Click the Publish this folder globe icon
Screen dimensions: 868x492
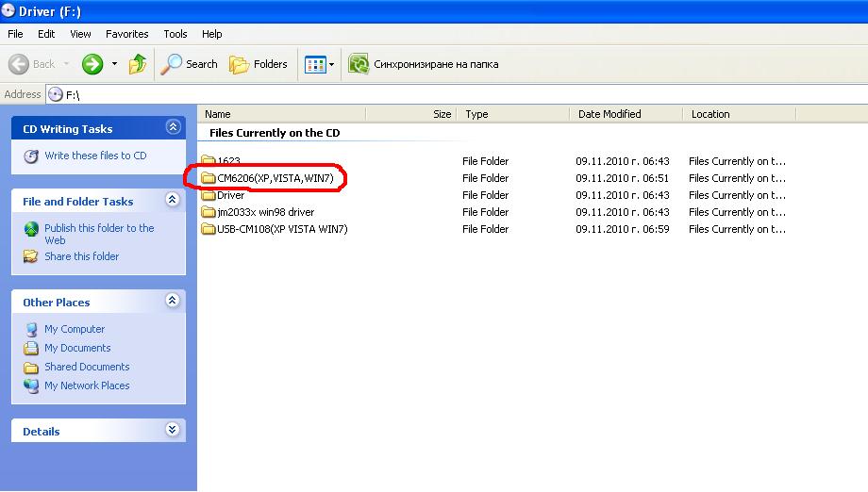click(x=31, y=228)
